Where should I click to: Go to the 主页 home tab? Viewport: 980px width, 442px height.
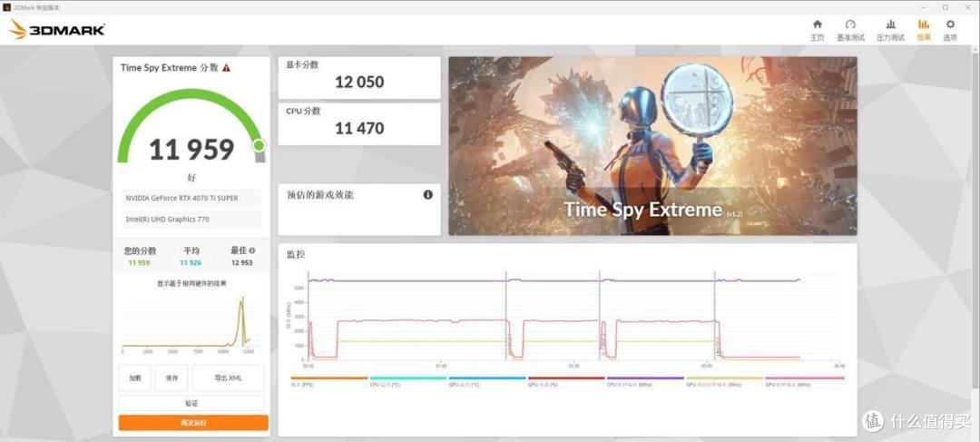click(x=817, y=30)
